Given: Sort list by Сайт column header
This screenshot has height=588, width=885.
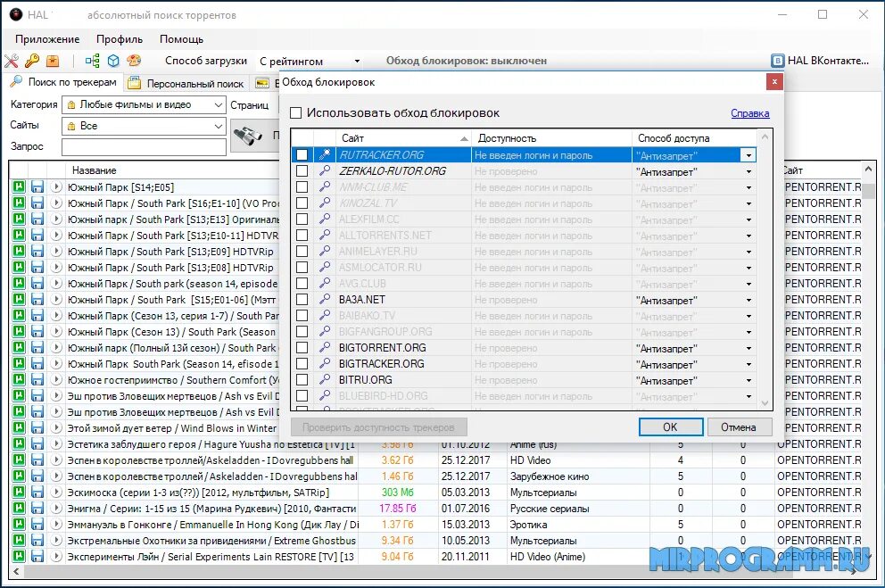Looking at the screenshot, I should click(402, 138).
